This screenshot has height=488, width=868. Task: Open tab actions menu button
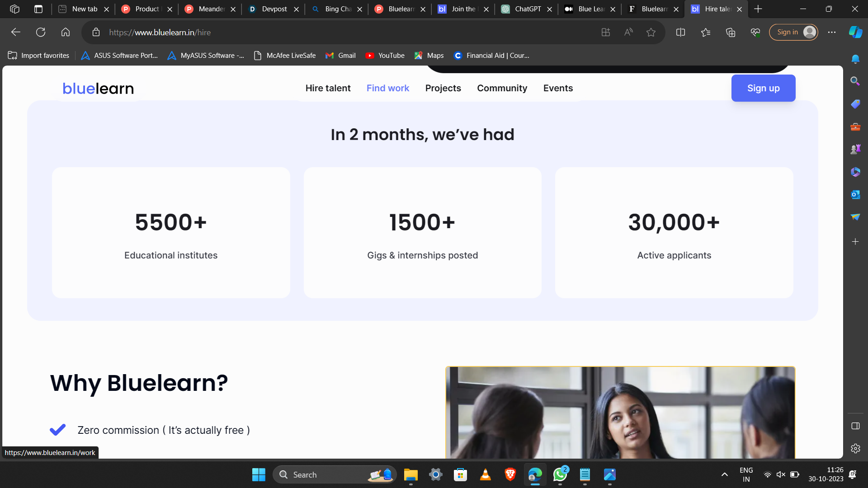point(38,9)
